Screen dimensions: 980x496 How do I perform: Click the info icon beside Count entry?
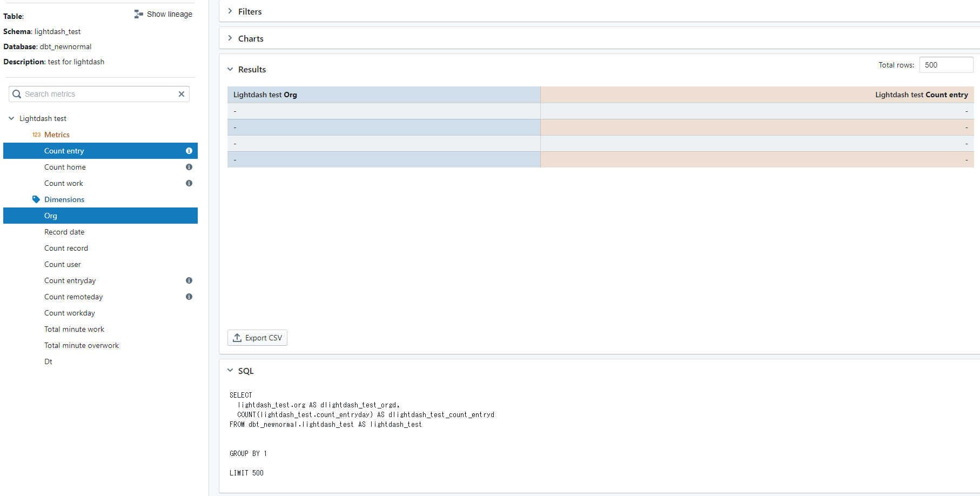(x=189, y=151)
